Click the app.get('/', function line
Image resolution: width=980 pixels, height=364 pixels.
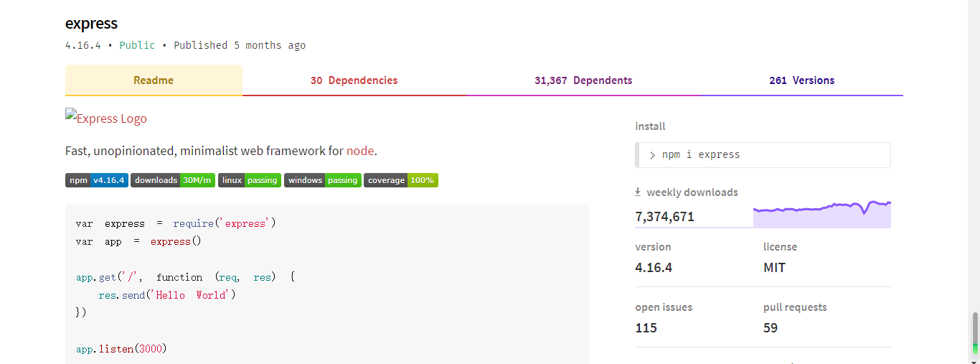pyautogui.click(x=185, y=277)
